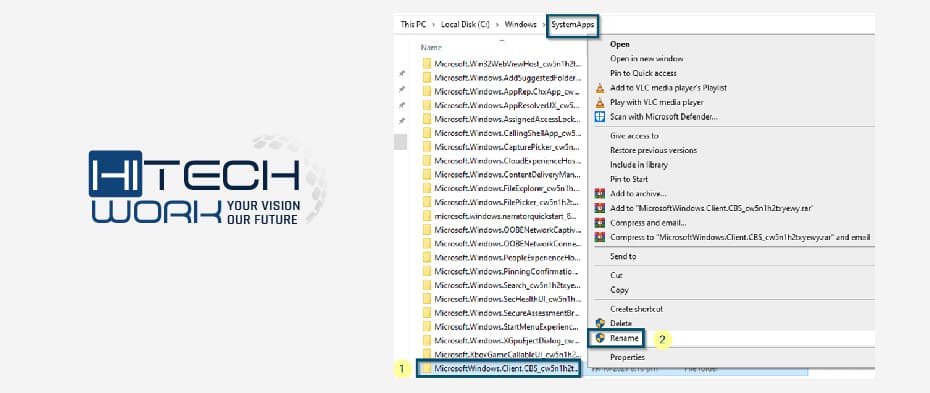930x393 pixels.
Task: Select Open in new window
Action: click(x=646, y=59)
